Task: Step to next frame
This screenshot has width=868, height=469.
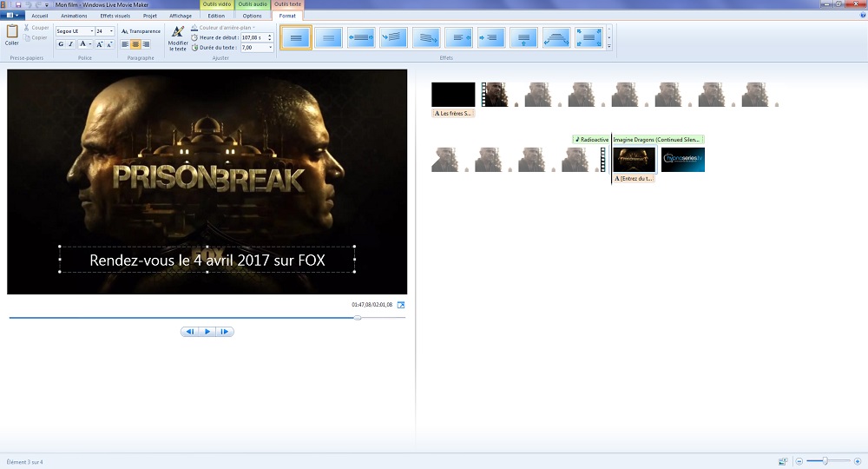Action: (x=224, y=332)
